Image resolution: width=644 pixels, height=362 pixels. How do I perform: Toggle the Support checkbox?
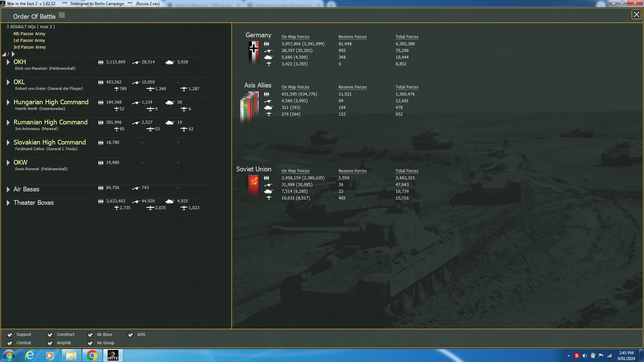click(10, 335)
